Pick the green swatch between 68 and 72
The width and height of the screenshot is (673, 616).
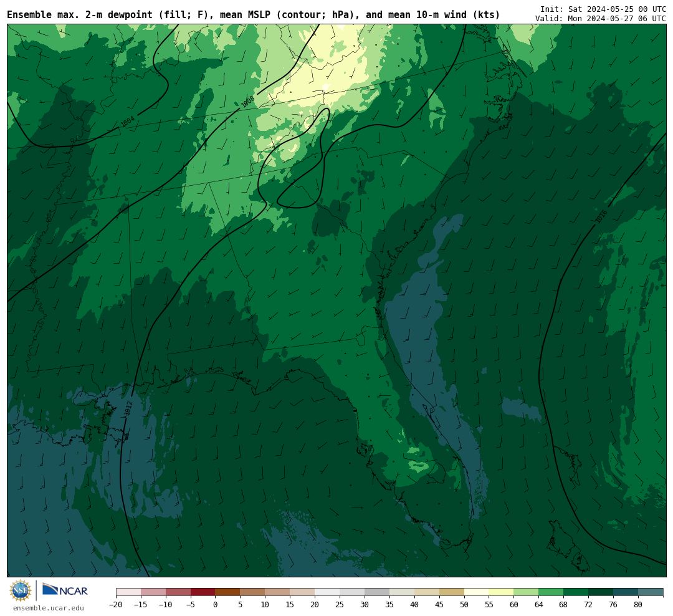point(576,592)
